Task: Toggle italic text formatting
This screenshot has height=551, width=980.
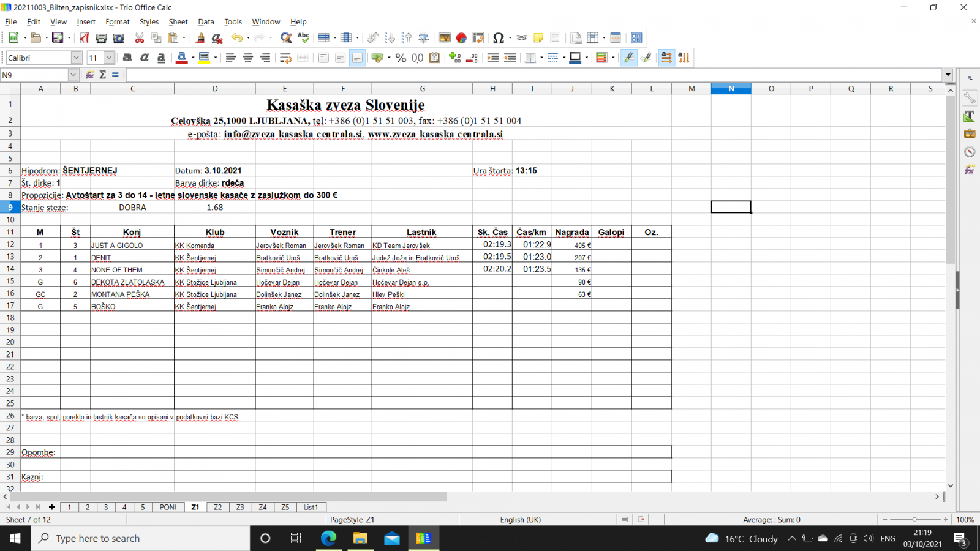Action: tap(145, 58)
